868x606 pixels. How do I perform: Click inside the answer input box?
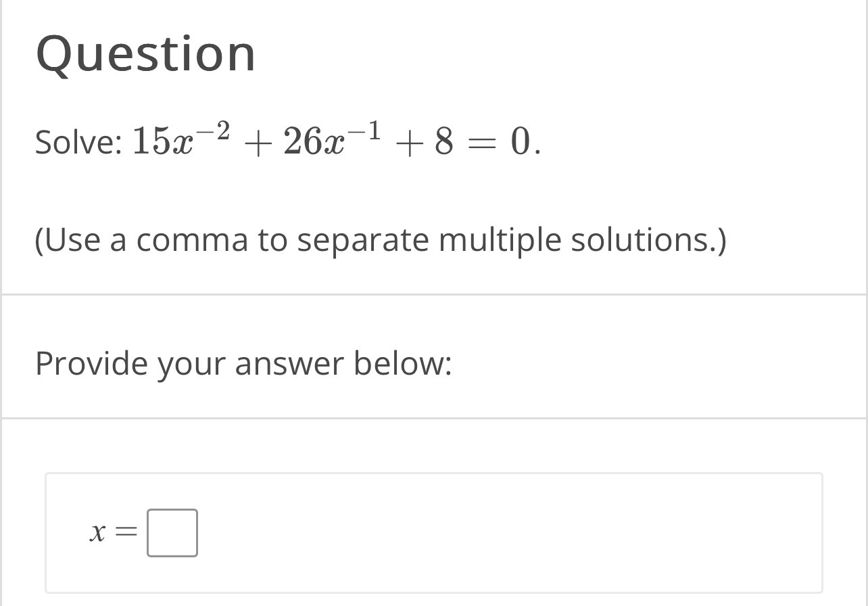click(x=172, y=533)
